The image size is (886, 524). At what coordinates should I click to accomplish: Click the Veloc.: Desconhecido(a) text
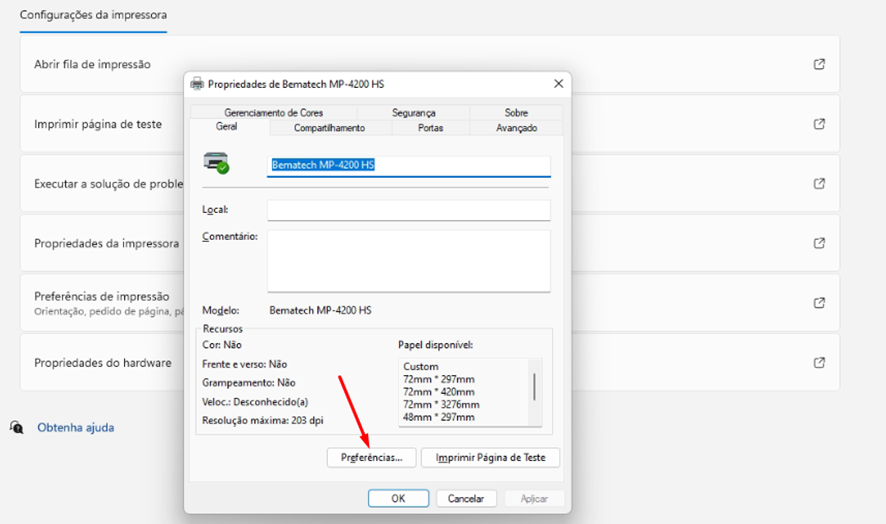pyautogui.click(x=255, y=402)
